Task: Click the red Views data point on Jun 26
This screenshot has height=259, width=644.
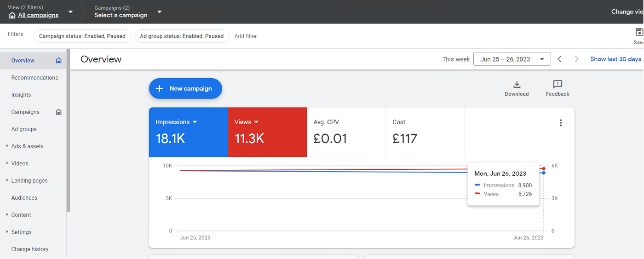Action: coord(544,169)
